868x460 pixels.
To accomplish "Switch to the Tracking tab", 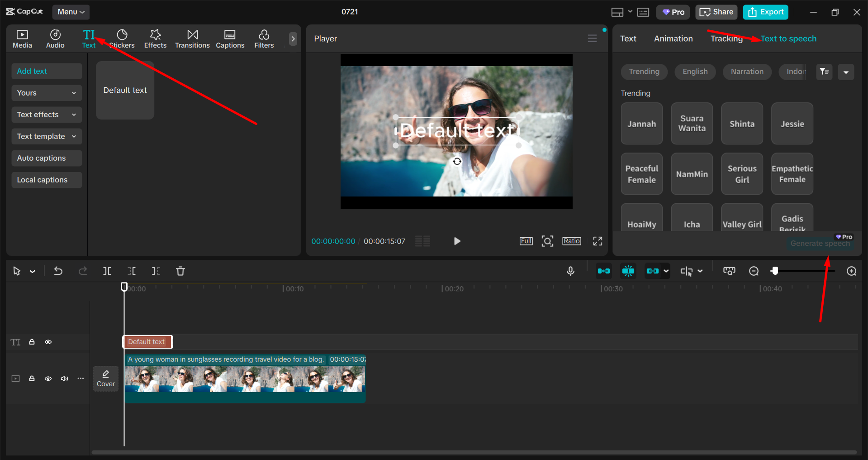I will (x=726, y=39).
